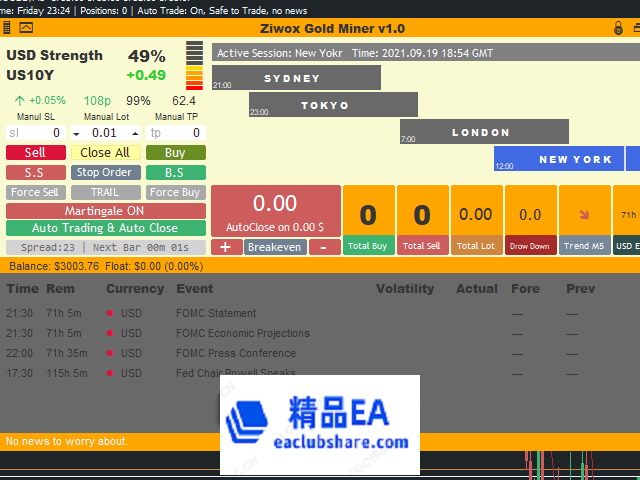Click the Draw Down label
Viewport: 640px width, 480px height.
pos(530,246)
